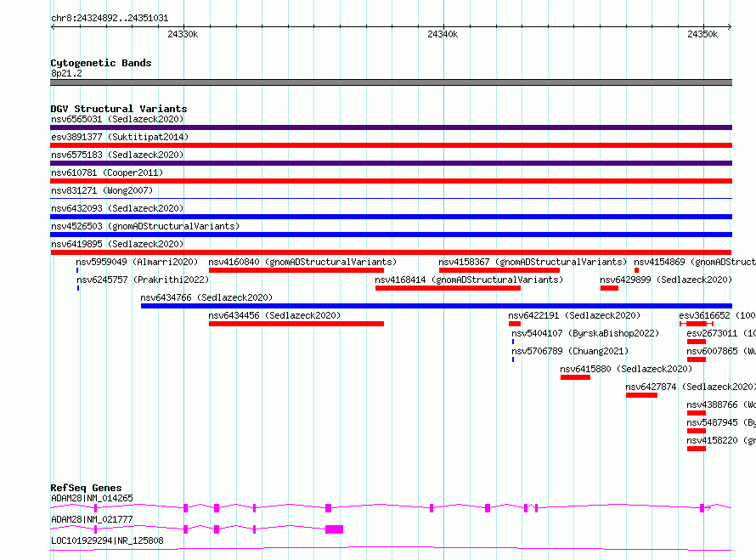Click small red bar under nsv6422191
756x560 pixels.
tap(515, 324)
